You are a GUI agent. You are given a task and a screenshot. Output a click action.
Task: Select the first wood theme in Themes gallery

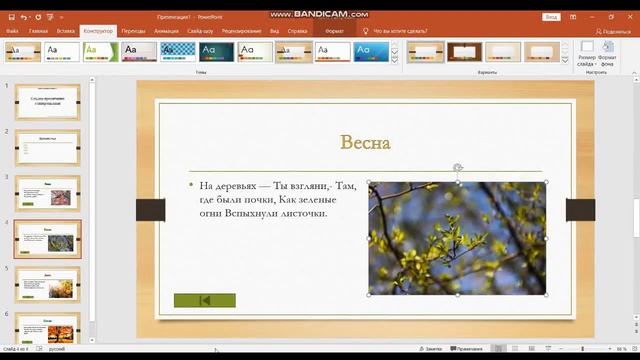click(x=23, y=52)
